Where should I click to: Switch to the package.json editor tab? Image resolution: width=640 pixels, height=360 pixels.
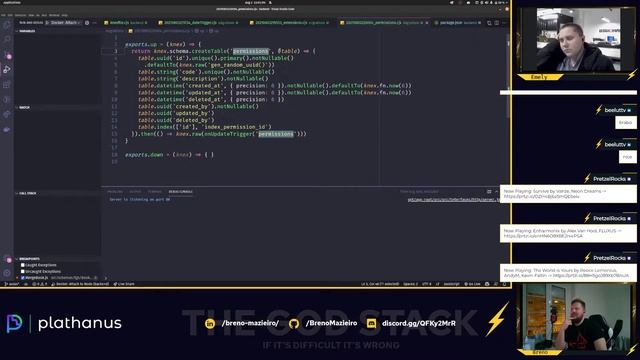(458, 23)
